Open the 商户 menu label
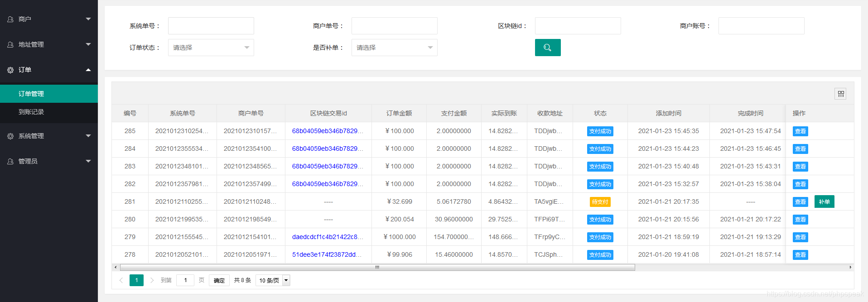The width and height of the screenshot is (868, 302). pyautogui.click(x=25, y=19)
